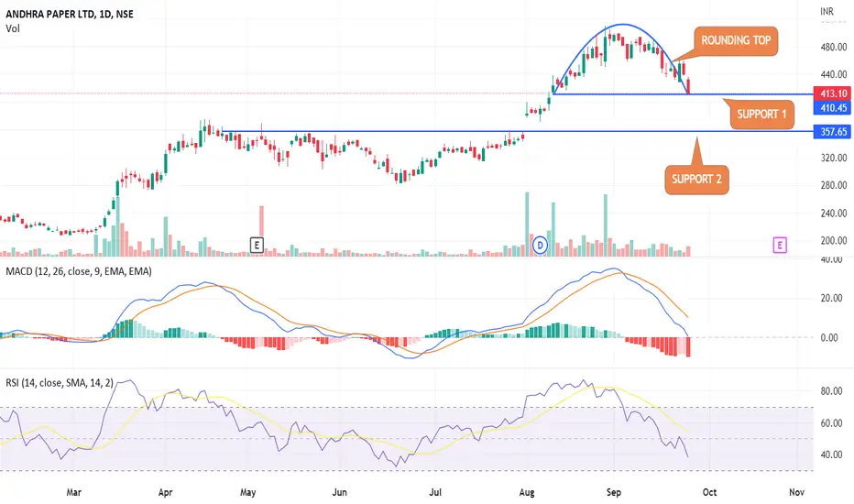Select the SUPPORT 2 callout label
Viewport: 854px width, 504px height.
click(696, 180)
